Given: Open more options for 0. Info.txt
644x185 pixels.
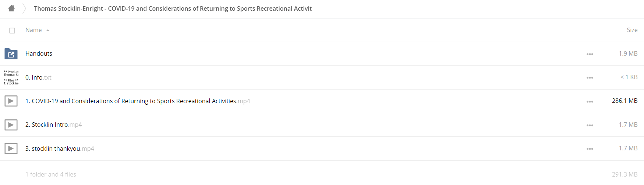Looking at the screenshot, I should (590, 78).
